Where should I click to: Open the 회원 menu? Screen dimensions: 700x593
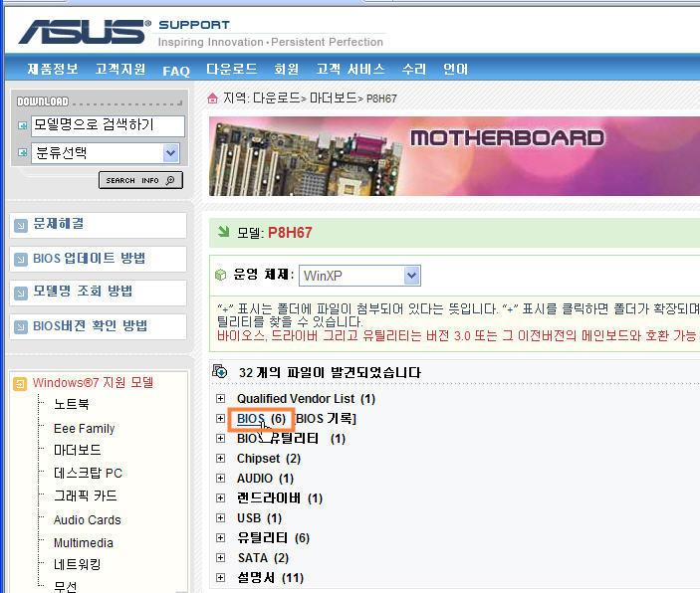(x=286, y=70)
